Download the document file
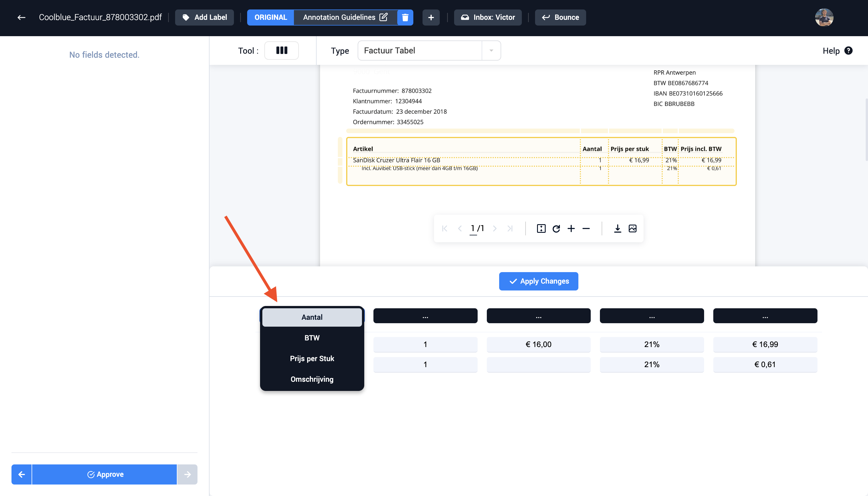 [x=617, y=228]
